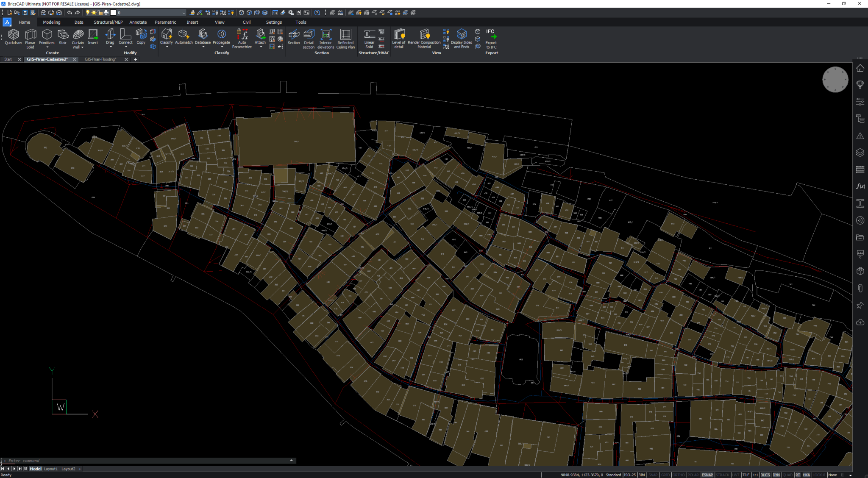Select the Planar Solid tool
This screenshot has height=478, width=868.
30,37
